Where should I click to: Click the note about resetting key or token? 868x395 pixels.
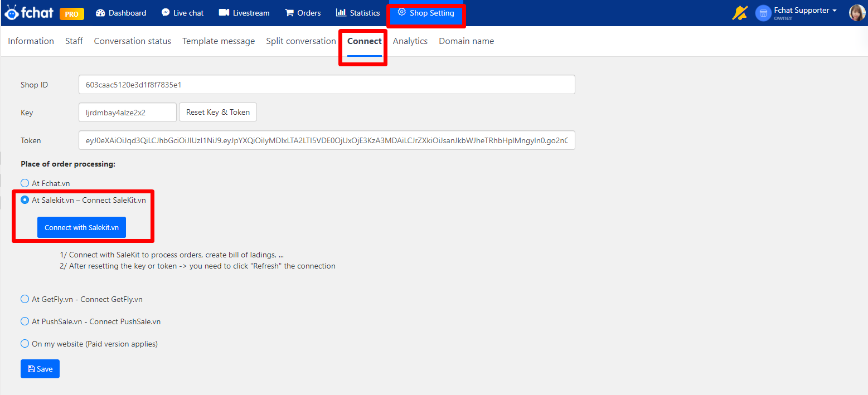pos(197,266)
